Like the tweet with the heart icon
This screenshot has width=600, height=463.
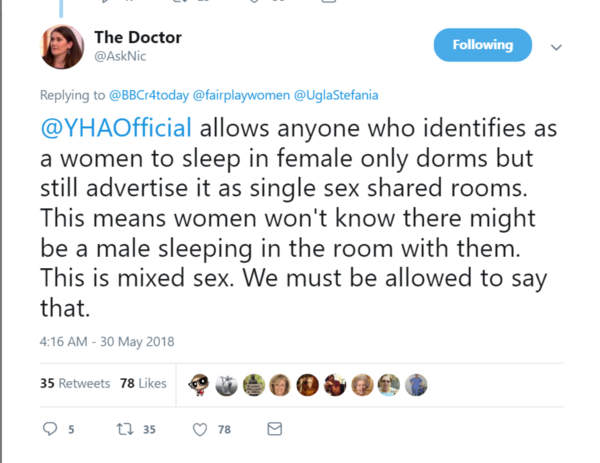point(199,429)
